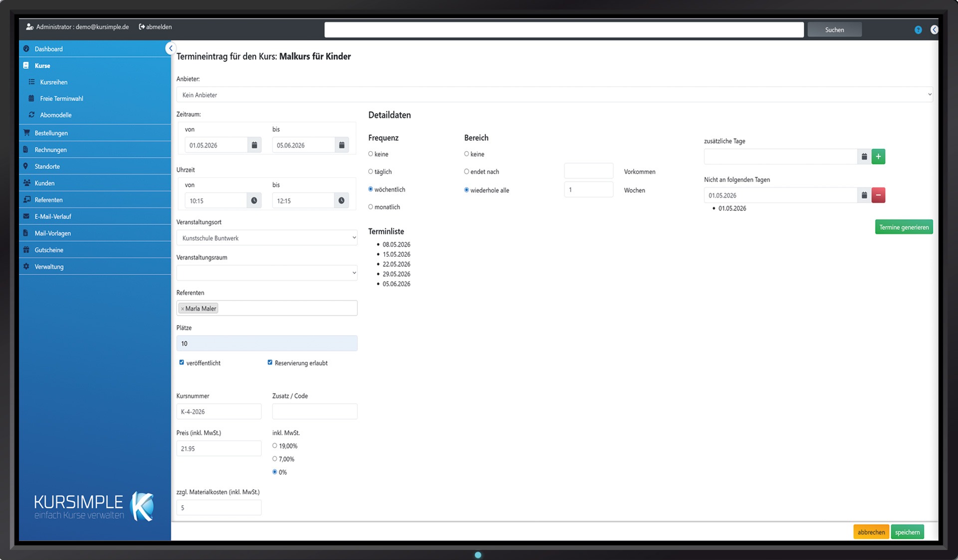Toggle Reservierung erlaubt checkbox
958x560 pixels.
point(270,363)
